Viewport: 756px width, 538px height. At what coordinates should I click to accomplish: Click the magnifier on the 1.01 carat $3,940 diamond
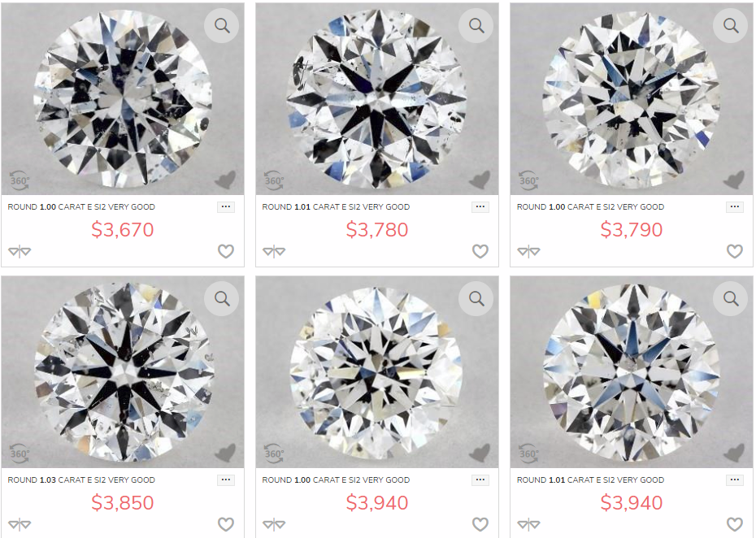(731, 298)
